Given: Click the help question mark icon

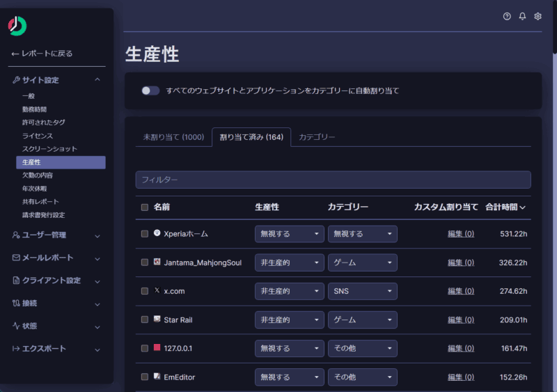Looking at the screenshot, I should coord(507,17).
